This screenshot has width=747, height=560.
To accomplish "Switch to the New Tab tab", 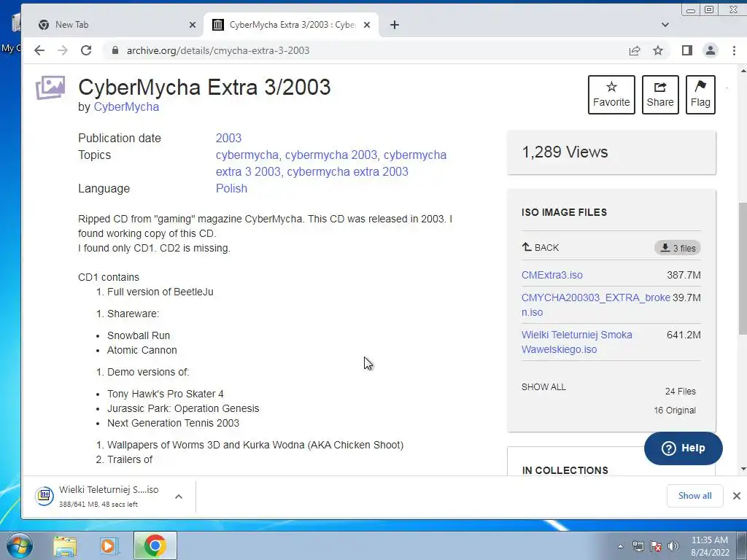I will pos(117,25).
